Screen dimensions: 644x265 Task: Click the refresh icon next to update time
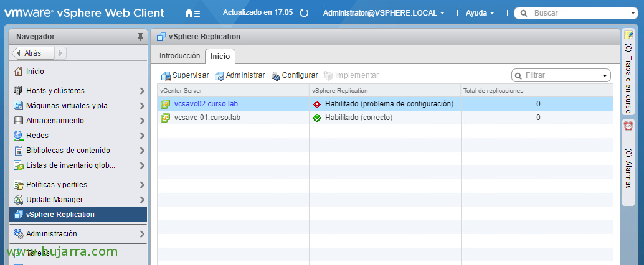coord(304,13)
